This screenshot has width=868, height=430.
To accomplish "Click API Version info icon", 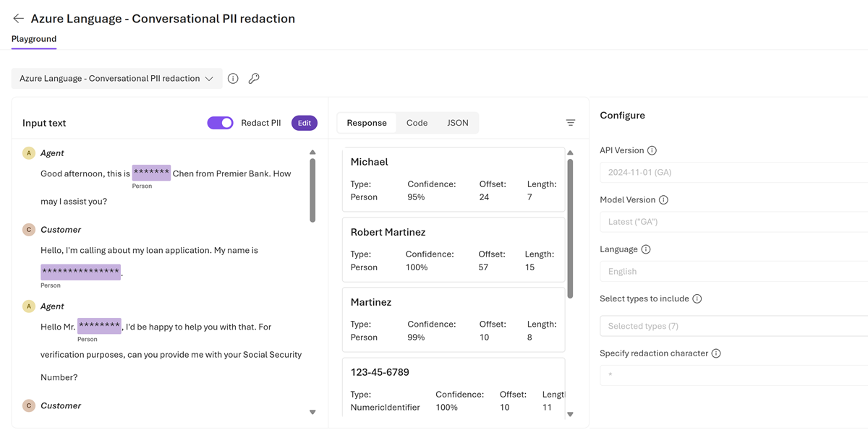I will [652, 150].
